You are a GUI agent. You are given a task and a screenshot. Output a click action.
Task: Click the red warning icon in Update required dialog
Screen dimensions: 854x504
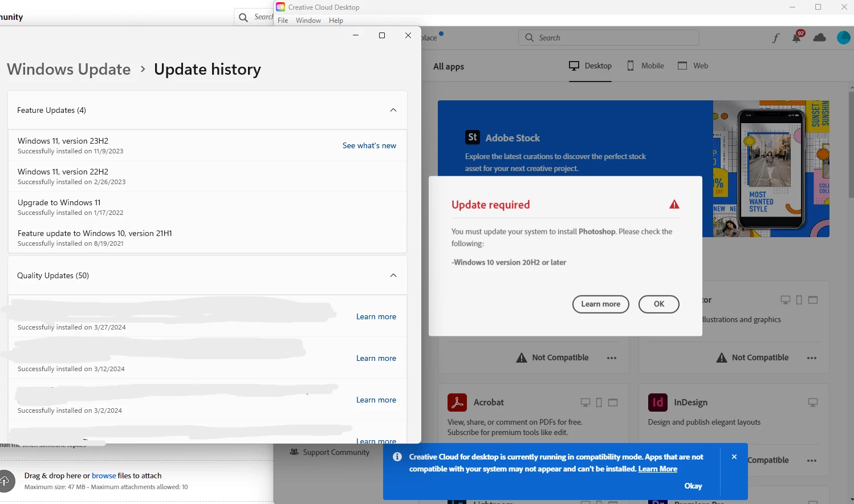pos(674,204)
